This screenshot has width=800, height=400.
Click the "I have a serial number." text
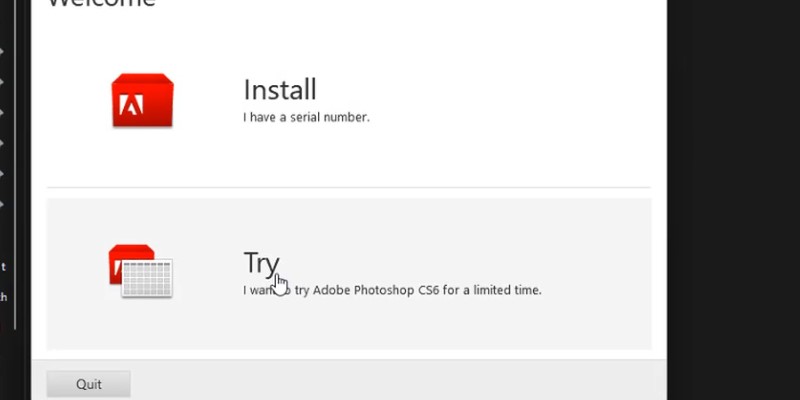(x=306, y=117)
